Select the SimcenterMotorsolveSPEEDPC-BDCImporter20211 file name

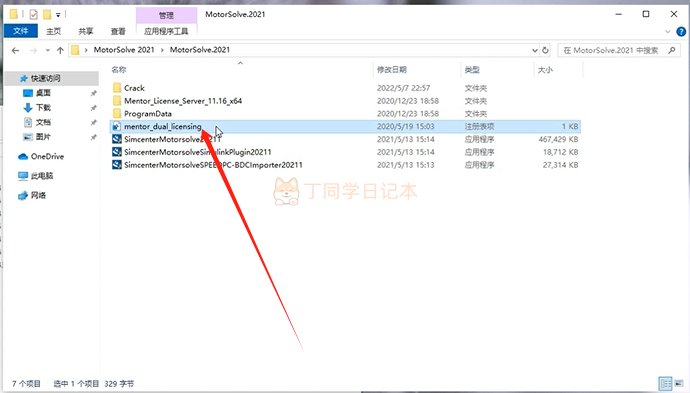[213, 165]
